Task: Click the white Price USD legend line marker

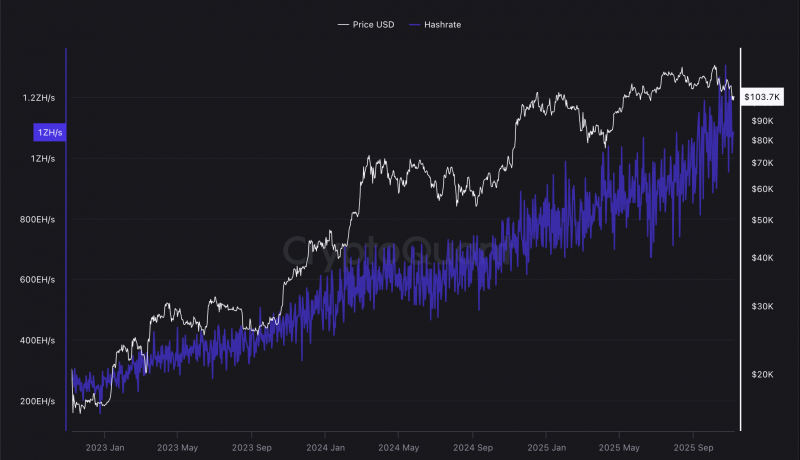Action: click(x=343, y=24)
